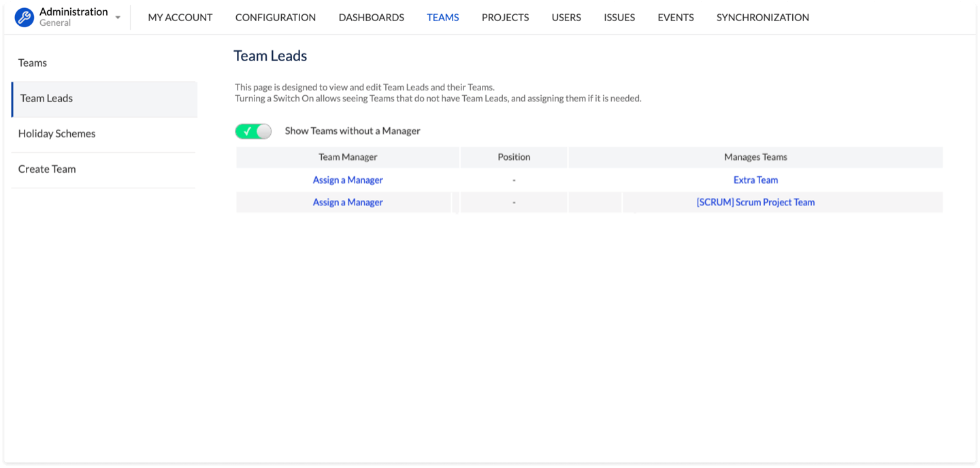Switch to the ISSUES menu
This screenshot has width=980, height=468.
(619, 18)
